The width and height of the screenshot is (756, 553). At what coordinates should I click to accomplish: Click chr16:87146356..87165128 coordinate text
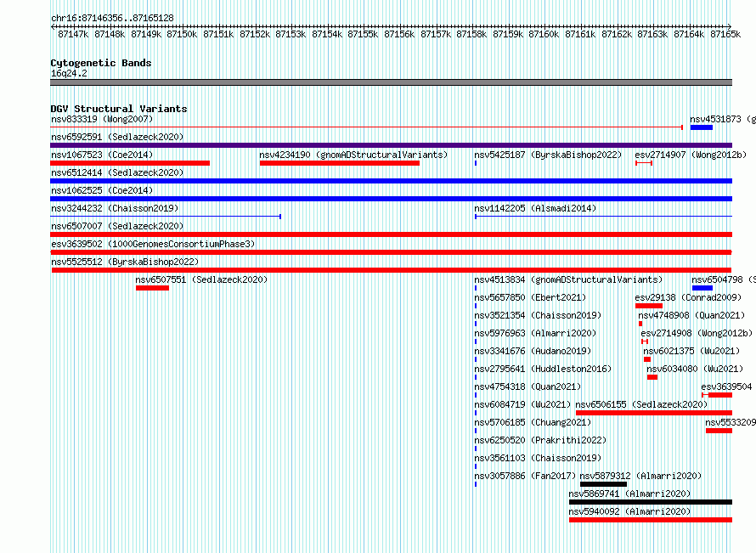tap(112, 18)
